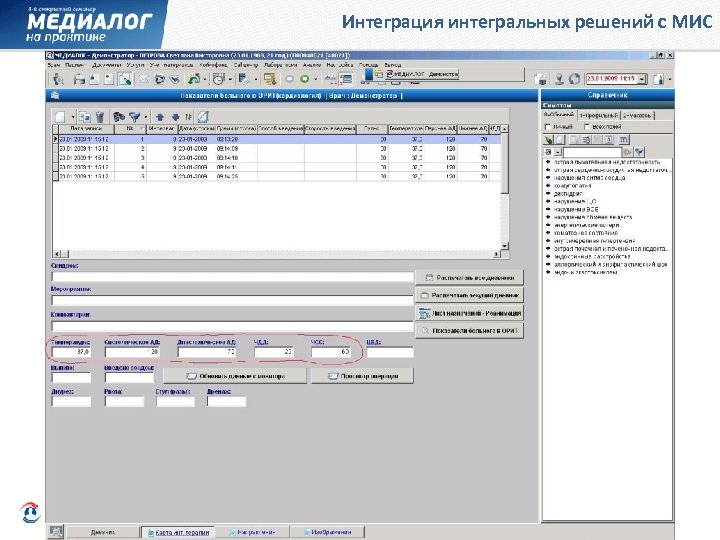
Task: Click the yellow document list toolbar icon
Action: click(270, 79)
